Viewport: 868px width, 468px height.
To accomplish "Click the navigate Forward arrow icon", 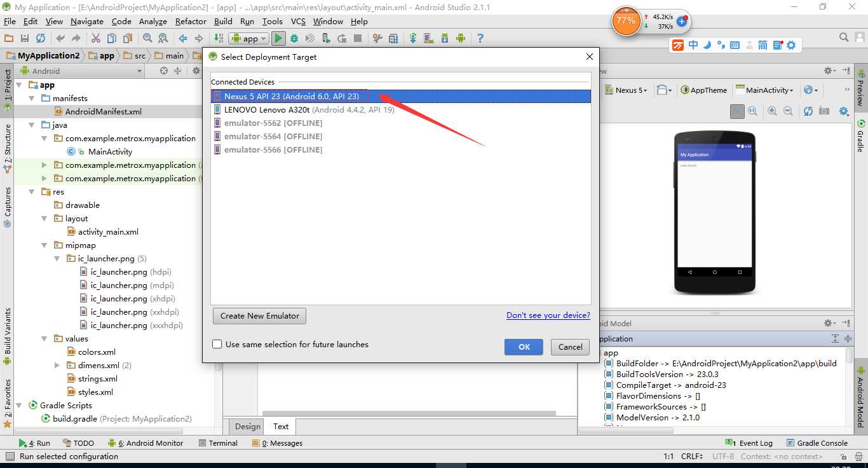I will [x=199, y=38].
